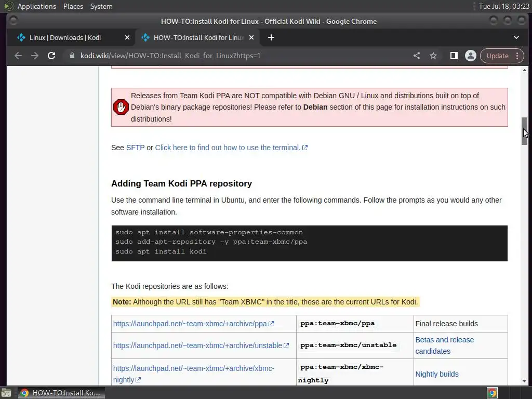Close the HOW-TO Install Kodi tab
Viewport: 532px width, 399px height.
tap(251, 37)
